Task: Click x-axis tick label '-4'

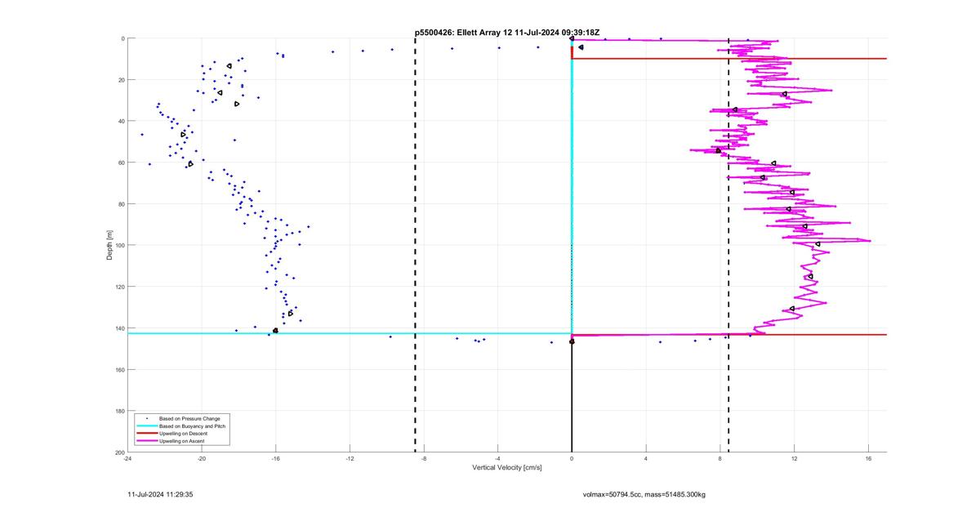Action: pyautogui.click(x=498, y=458)
